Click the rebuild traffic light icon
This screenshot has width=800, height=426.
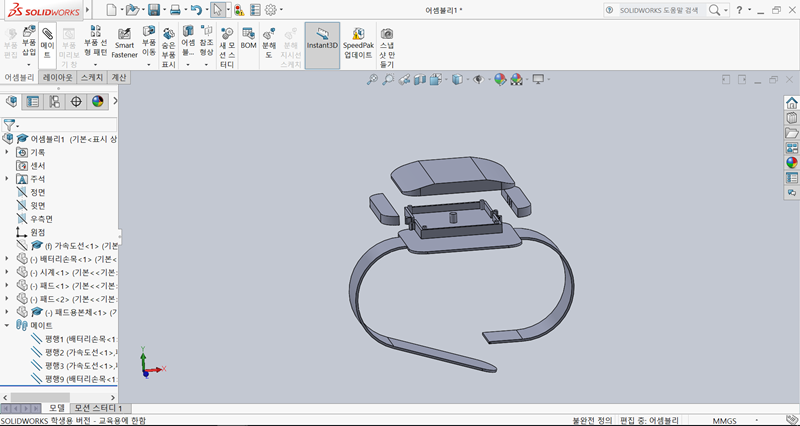[x=239, y=10]
